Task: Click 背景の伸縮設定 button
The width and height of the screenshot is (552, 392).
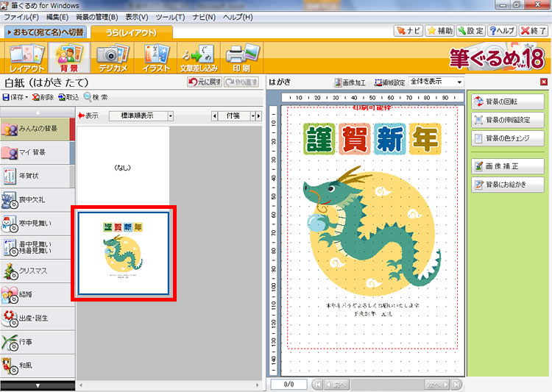Action: pos(508,120)
